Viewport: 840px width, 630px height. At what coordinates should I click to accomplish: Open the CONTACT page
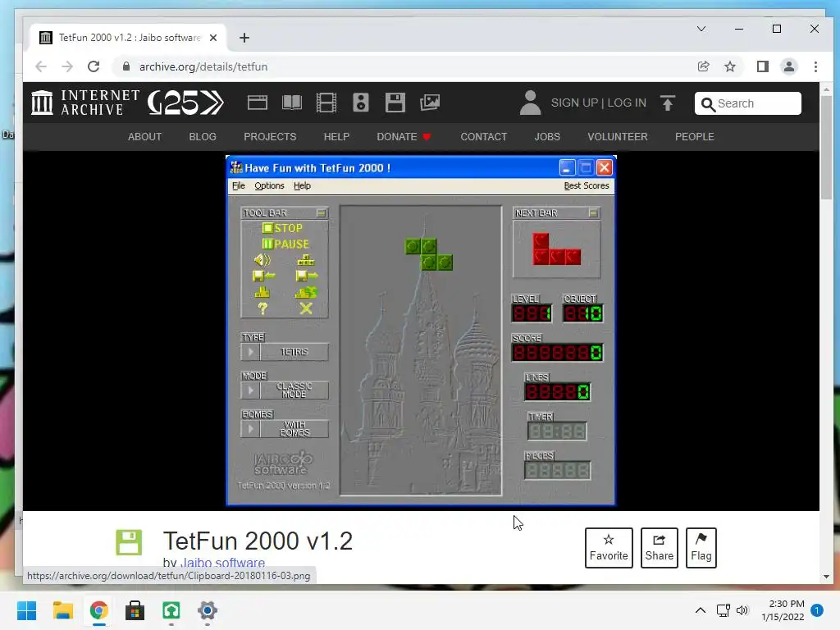[x=484, y=137]
